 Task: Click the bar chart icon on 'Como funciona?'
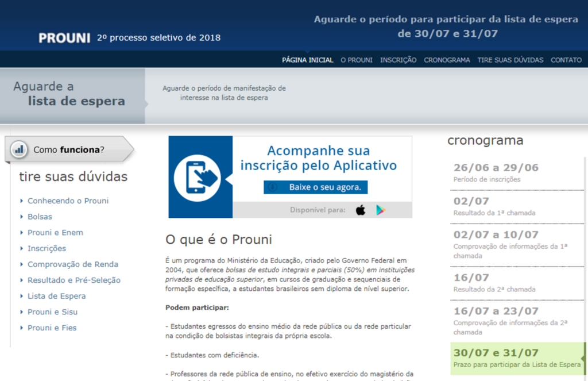point(19,149)
